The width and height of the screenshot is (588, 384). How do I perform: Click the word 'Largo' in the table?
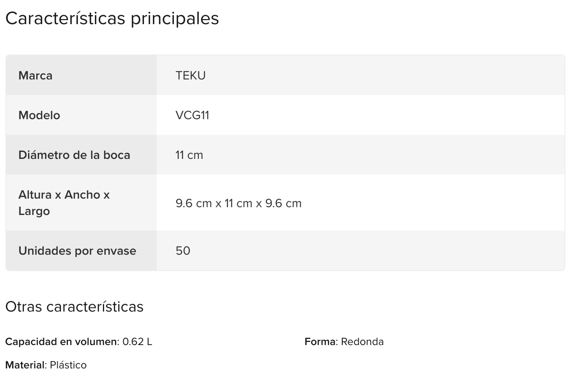click(x=34, y=211)
